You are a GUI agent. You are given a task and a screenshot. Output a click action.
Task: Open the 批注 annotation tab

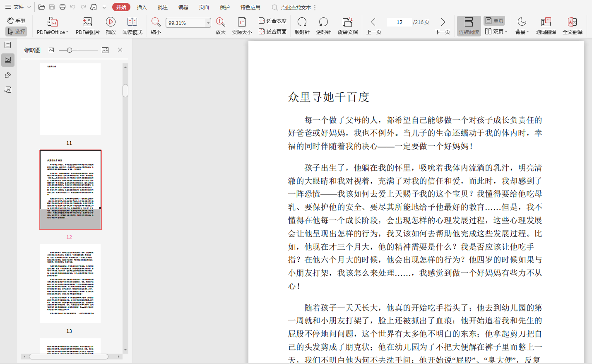[163, 7]
